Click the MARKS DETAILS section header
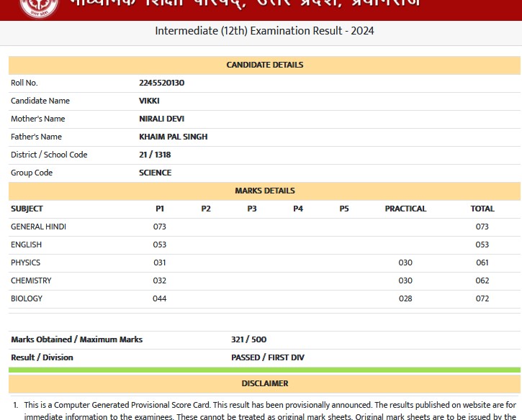This screenshot has height=420, width=522. pyautogui.click(x=265, y=191)
